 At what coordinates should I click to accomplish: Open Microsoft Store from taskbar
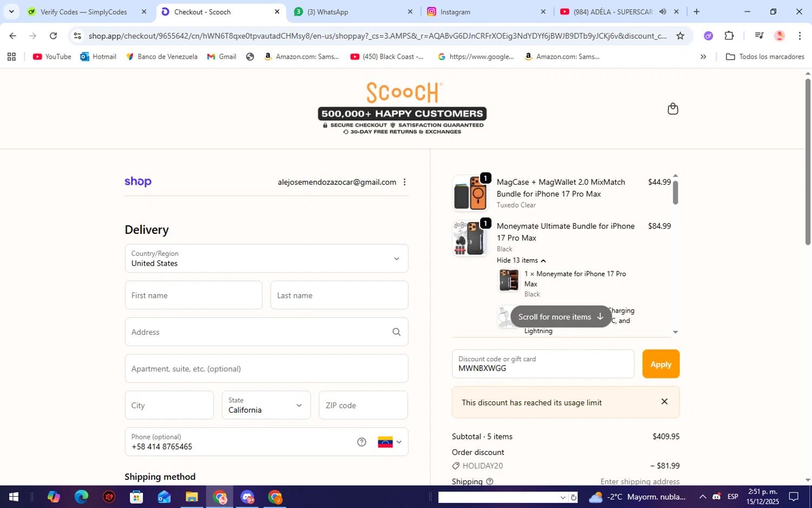[136, 497]
